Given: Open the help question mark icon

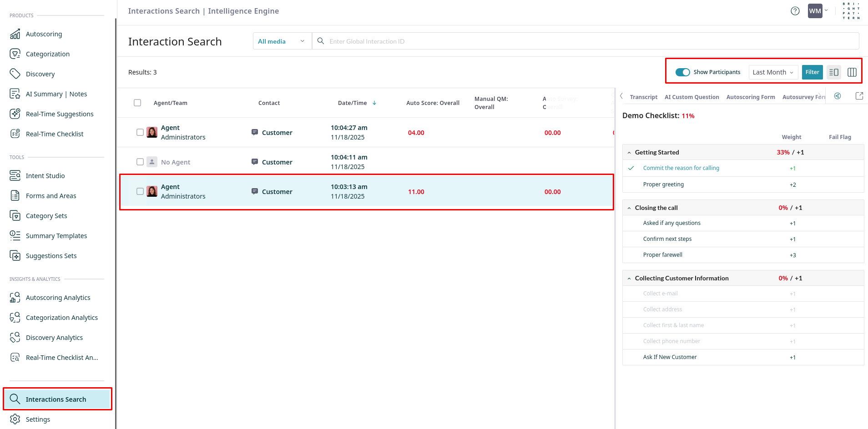Looking at the screenshot, I should [x=795, y=11].
